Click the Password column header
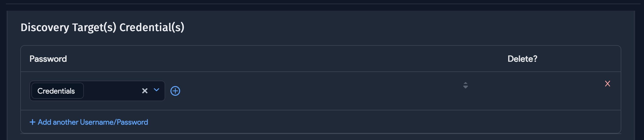Viewport: 644px width, 140px height. tap(48, 59)
